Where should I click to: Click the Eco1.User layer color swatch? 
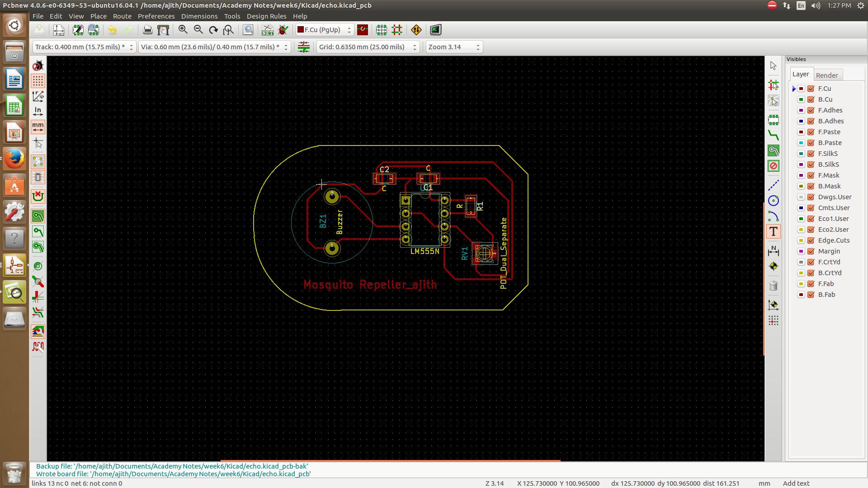801,219
